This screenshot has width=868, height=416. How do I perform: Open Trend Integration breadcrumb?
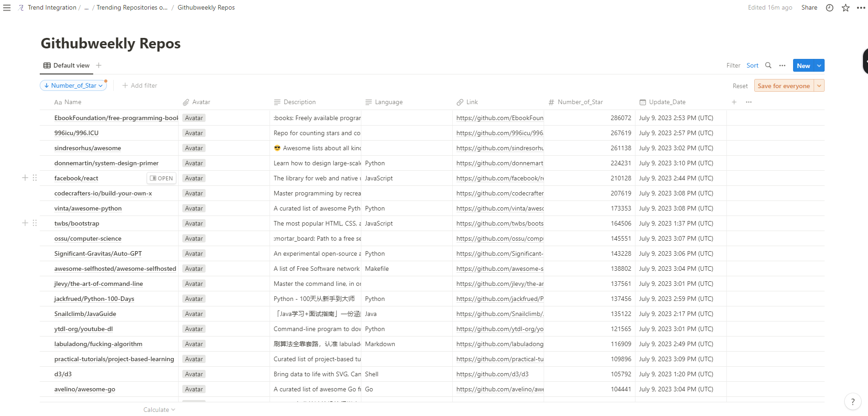(x=52, y=8)
